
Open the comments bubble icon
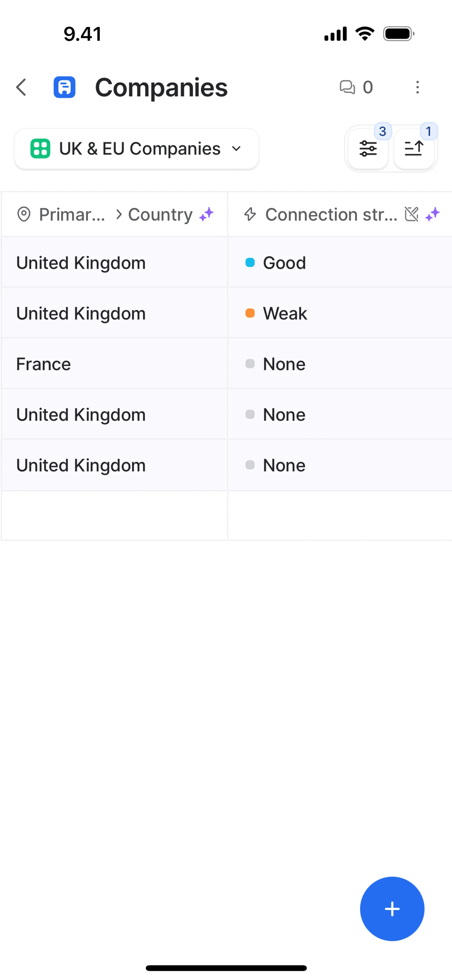pyautogui.click(x=347, y=88)
